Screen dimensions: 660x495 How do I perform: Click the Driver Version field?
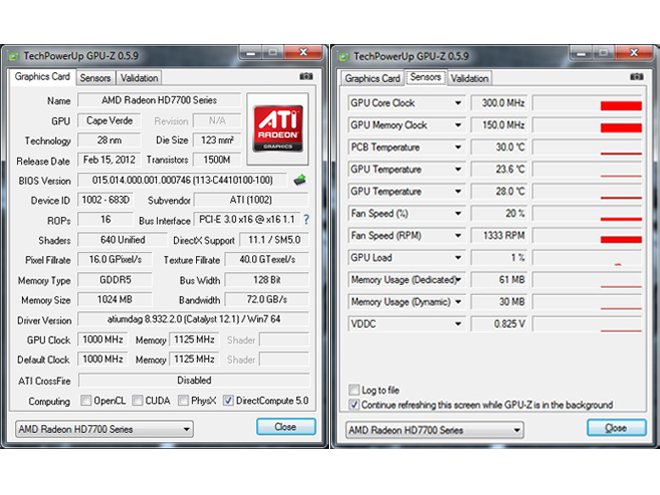point(193,319)
